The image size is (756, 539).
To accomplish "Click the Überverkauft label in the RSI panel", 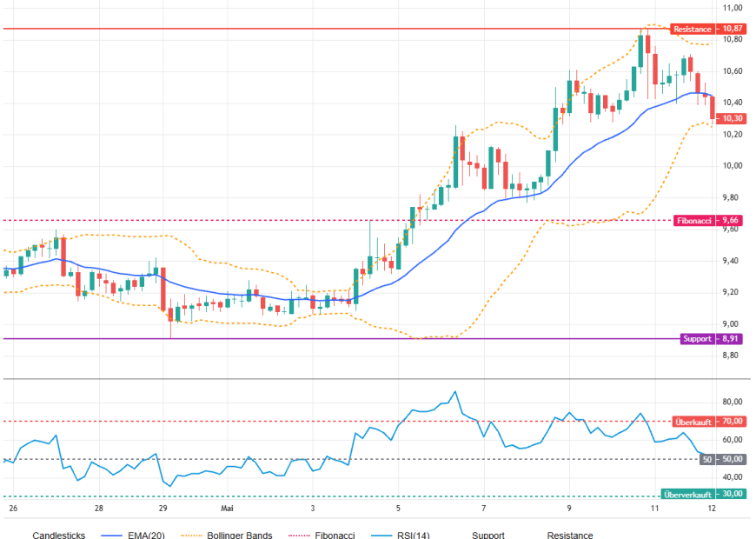I will (687, 494).
